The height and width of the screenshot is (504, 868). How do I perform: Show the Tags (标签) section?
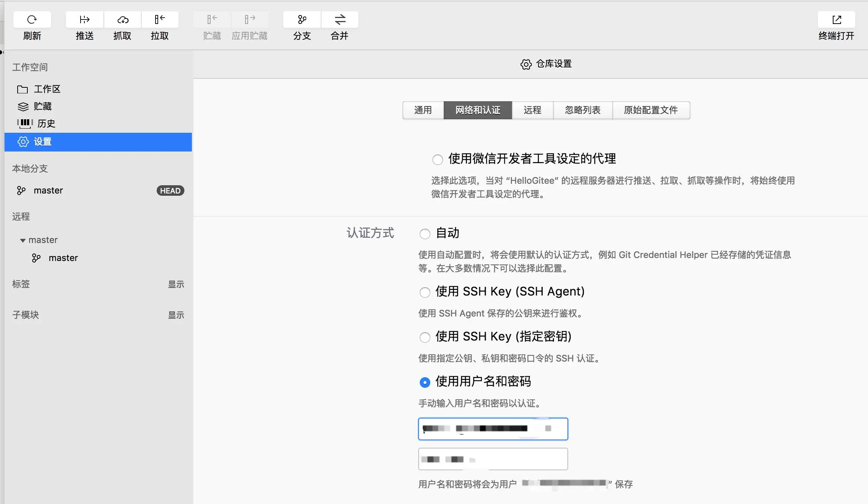176,284
